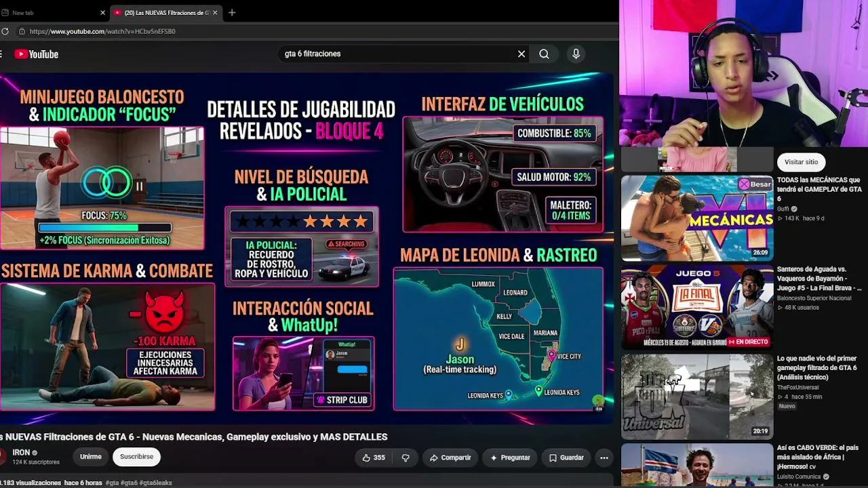This screenshot has height=488, width=868.
Task: Visit Baloncesto Superior Nacional channel
Action: (x=814, y=298)
